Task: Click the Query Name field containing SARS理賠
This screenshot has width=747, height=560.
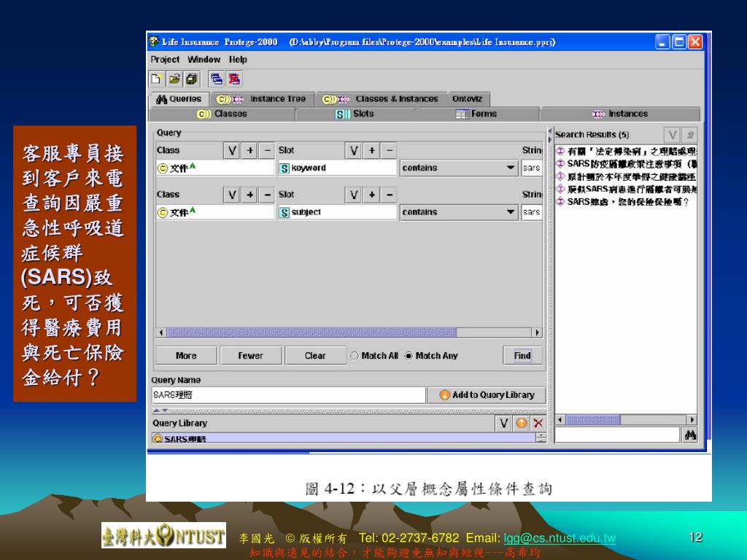Action: (x=288, y=394)
